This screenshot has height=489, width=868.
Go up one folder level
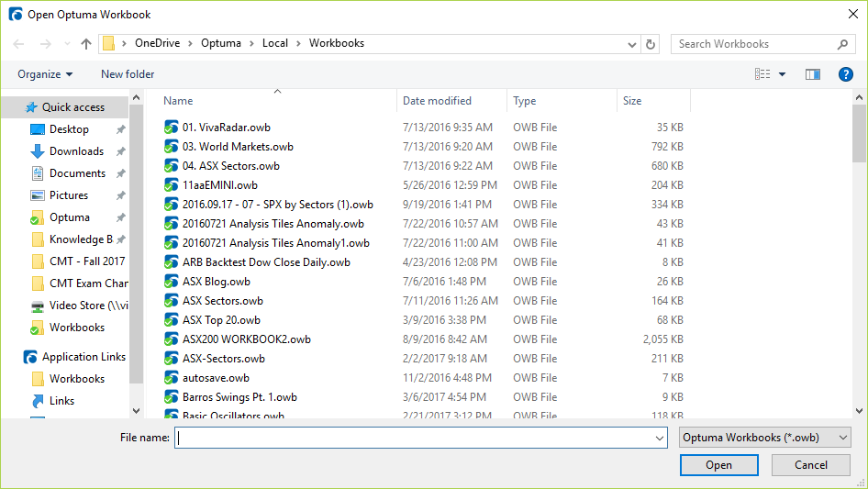(x=86, y=44)
